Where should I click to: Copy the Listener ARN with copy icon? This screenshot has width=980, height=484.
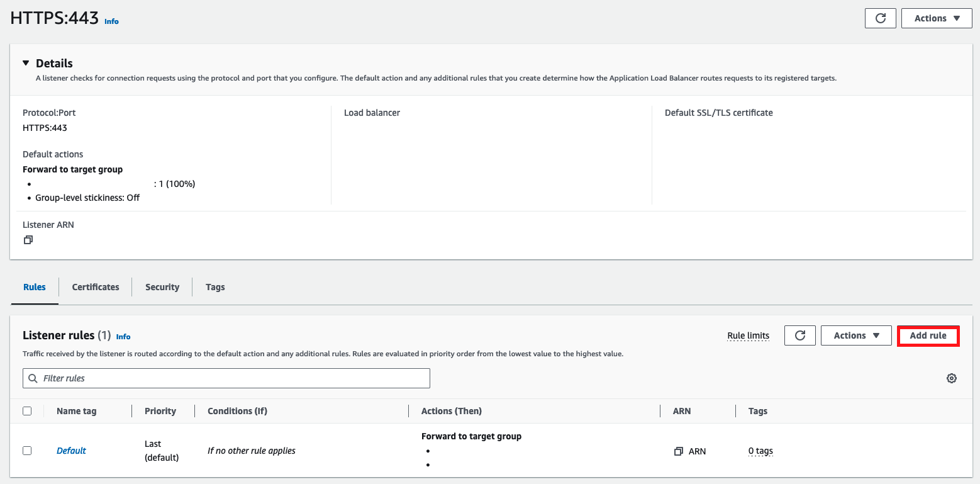pos(28,240)
